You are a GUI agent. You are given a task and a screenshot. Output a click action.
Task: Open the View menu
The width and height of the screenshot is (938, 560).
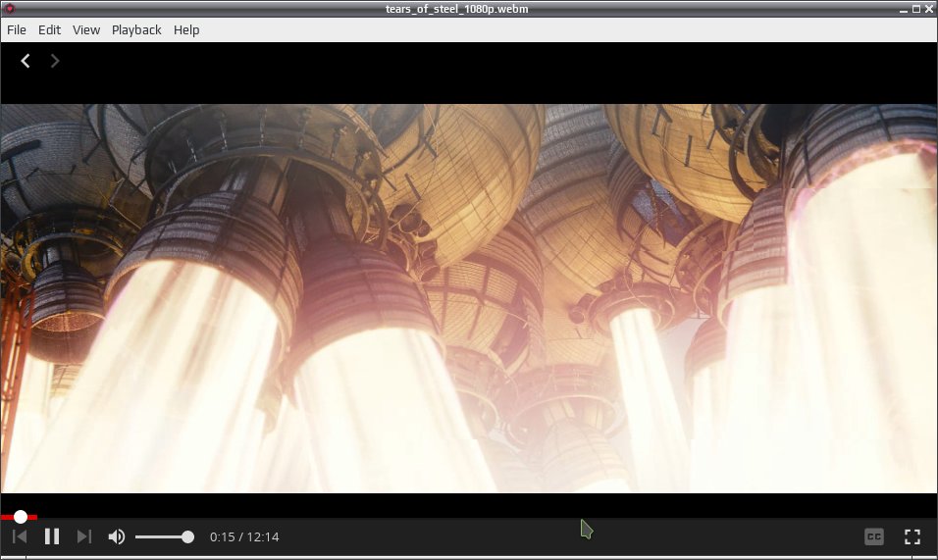pos(86,29)
